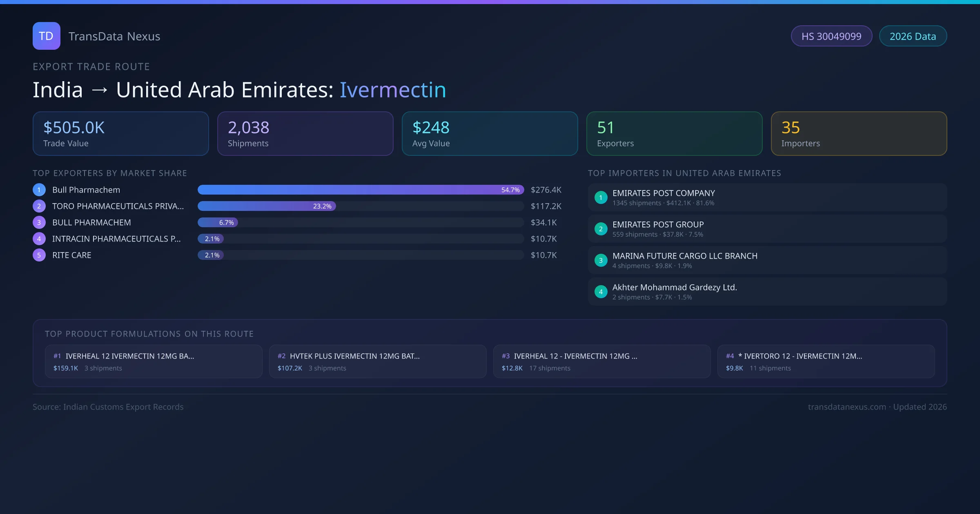Expand the truncated TORO PHARMACEUTICALS PRIVA... name
The height and width of the screenshot is (514, 980).
coord(118,206)
